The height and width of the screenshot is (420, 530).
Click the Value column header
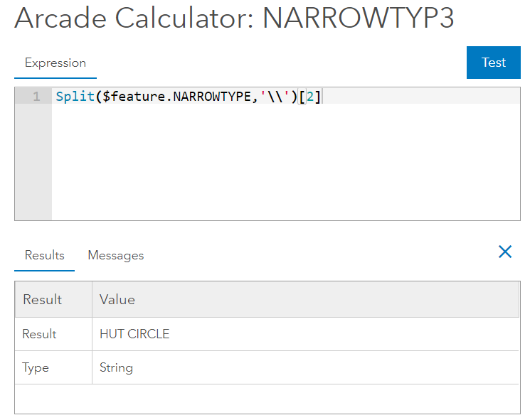pyautogui.click(x=117, y=299)
